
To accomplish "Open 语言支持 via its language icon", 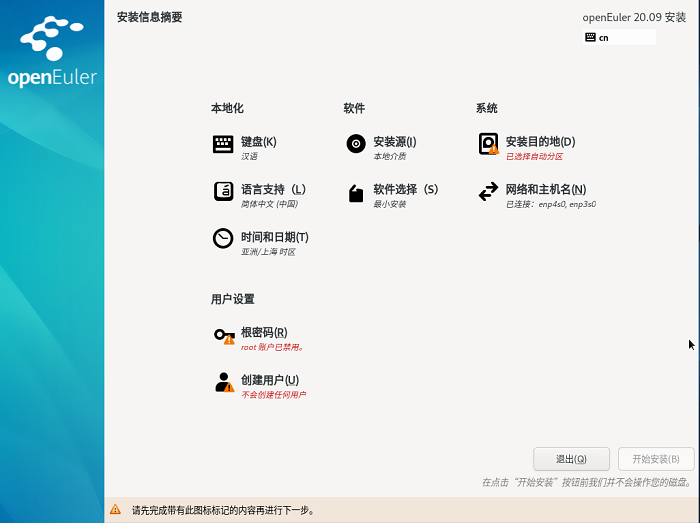I will point(222,191).
